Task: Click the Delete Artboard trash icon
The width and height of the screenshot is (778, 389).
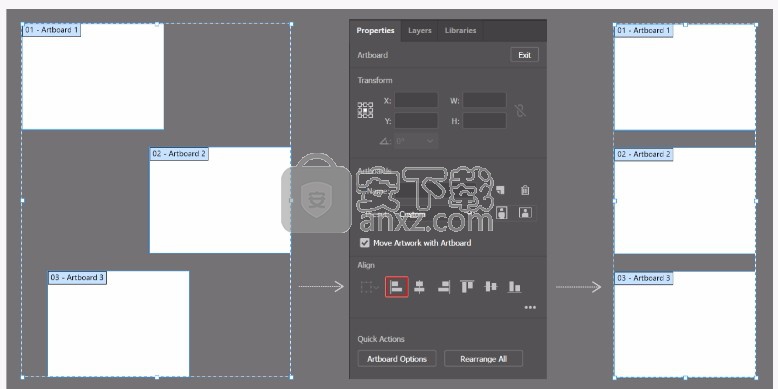Action: click(525, 190)
